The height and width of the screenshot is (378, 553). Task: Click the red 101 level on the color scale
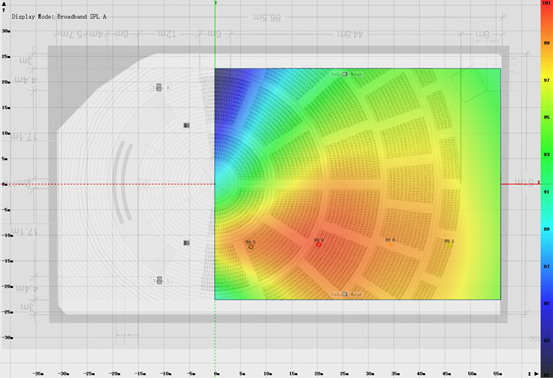546,3
